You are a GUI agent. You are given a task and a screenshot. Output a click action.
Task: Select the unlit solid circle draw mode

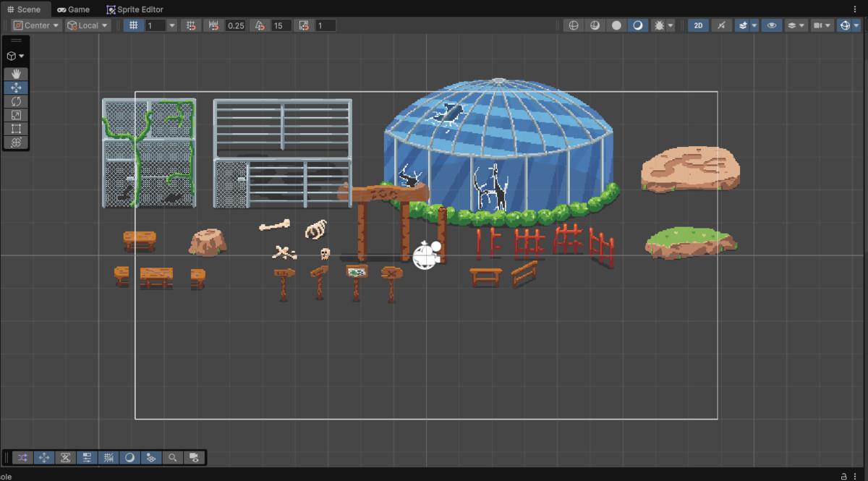pyautogui.click(x=616, y=25)
